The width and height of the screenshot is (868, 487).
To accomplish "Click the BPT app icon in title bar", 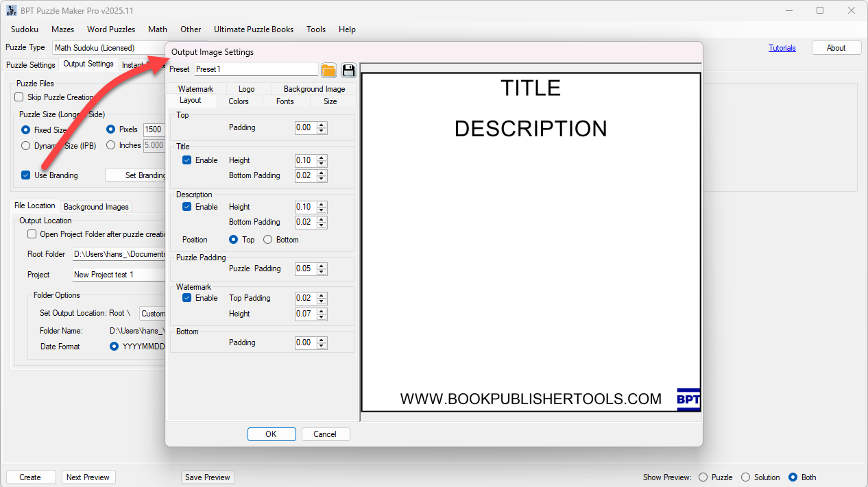I will pyautogui.click(x=12, y=10).
